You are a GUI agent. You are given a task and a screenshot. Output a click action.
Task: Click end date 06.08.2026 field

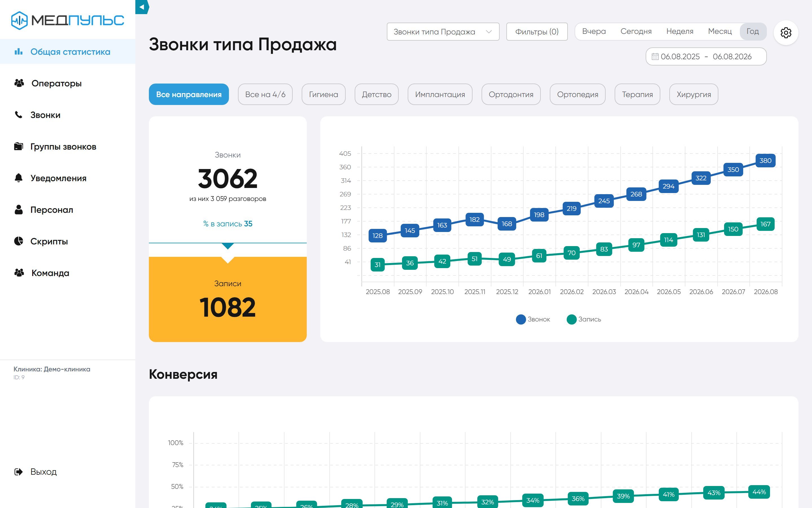[x=732, y=56]
